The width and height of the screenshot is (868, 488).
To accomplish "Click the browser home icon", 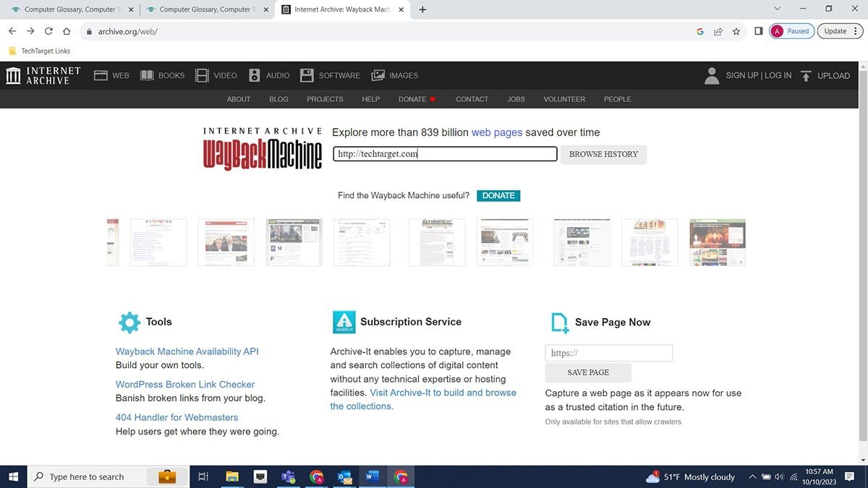I will point(67,31).
